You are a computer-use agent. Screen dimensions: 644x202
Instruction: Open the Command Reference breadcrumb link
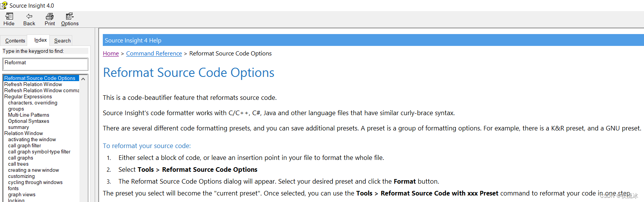[x=154, y=54]
